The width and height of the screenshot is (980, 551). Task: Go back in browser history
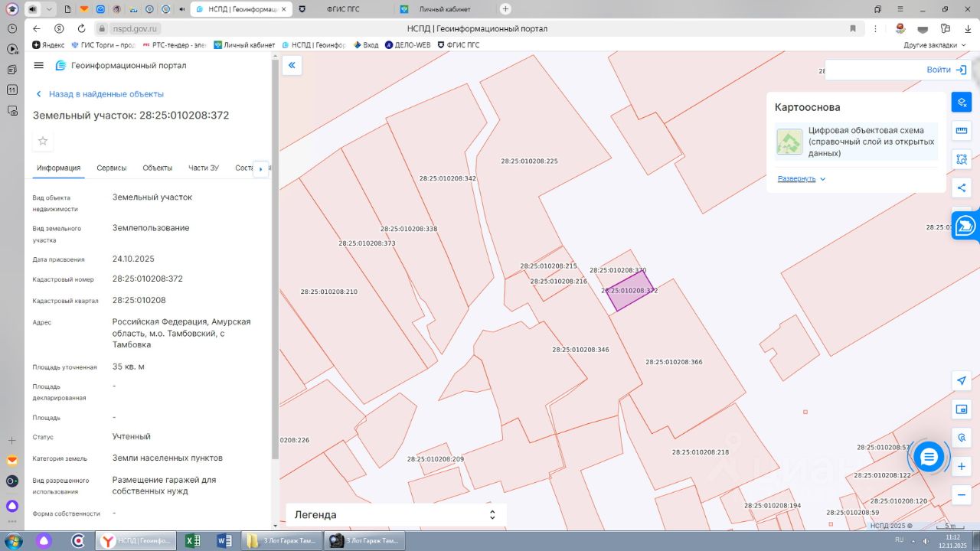36,28
